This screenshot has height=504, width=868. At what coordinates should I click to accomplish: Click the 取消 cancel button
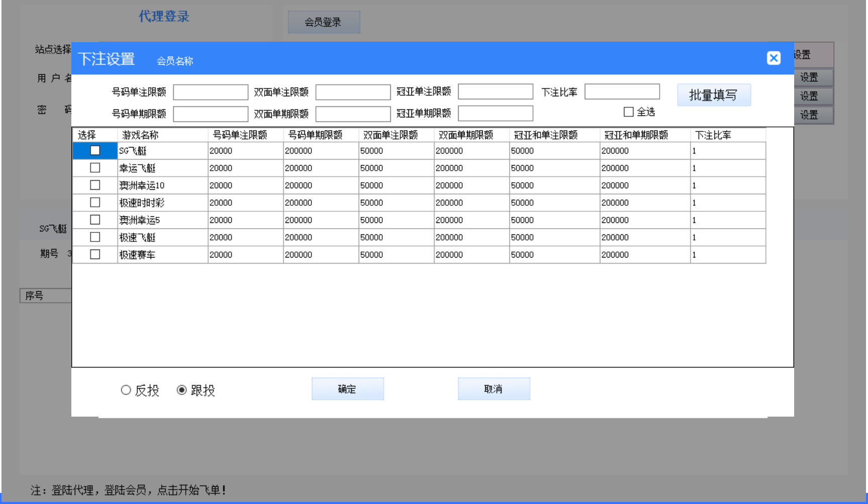point(494,389)
